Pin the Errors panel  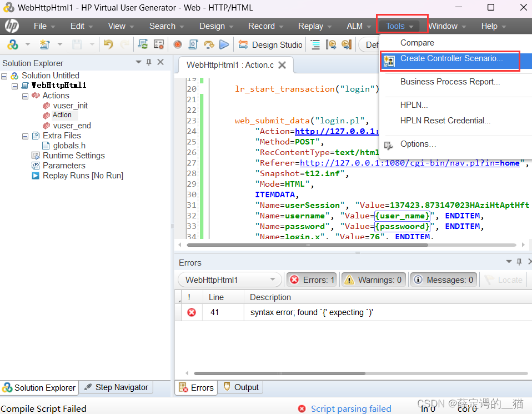(x=519, y=262)
